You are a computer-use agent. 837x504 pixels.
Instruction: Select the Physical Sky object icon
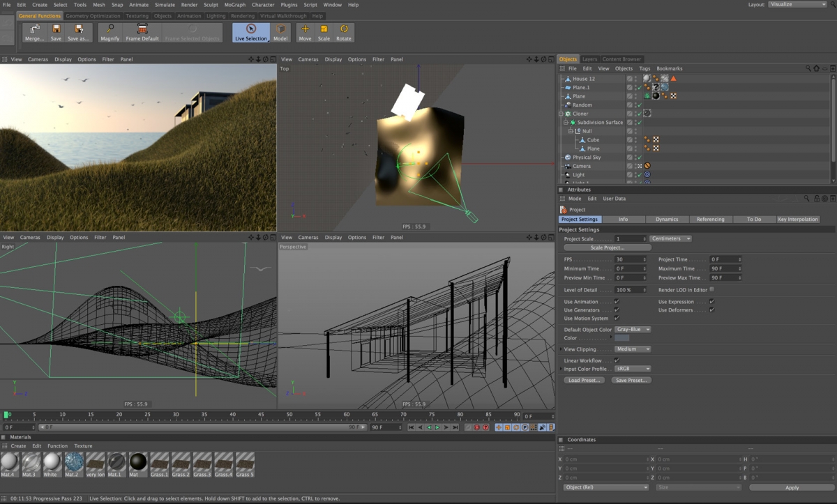pyautogui.click(x=568, y=158)
